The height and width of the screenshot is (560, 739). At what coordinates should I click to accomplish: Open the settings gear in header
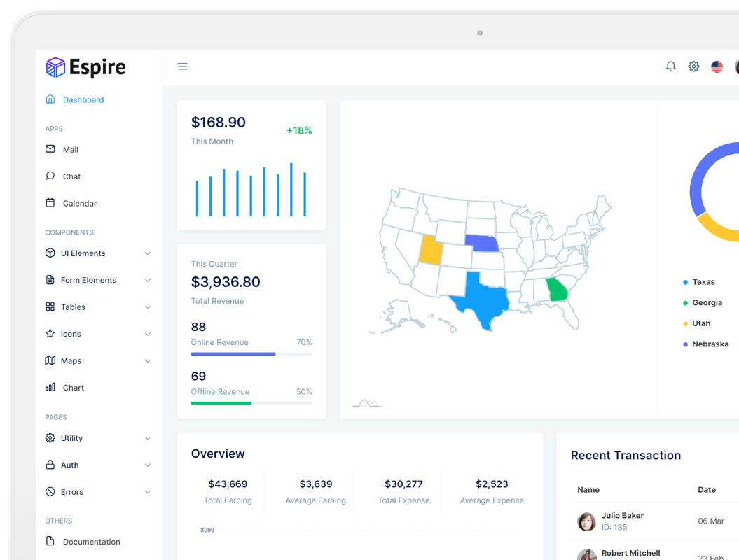(x=693, y=66)
